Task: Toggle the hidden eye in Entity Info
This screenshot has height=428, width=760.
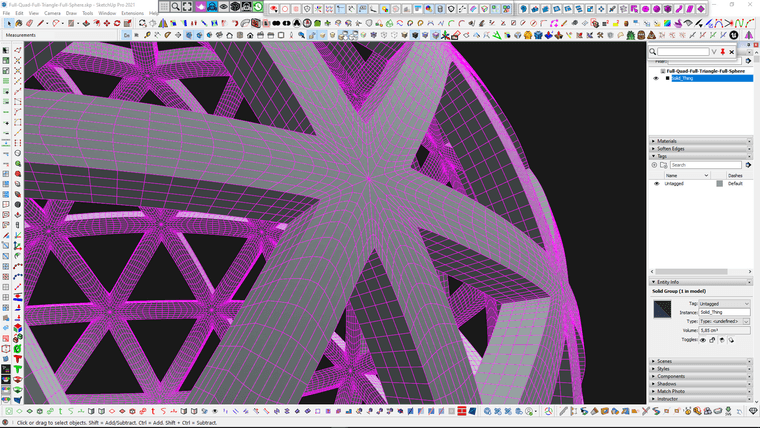Action: (703, 340)
